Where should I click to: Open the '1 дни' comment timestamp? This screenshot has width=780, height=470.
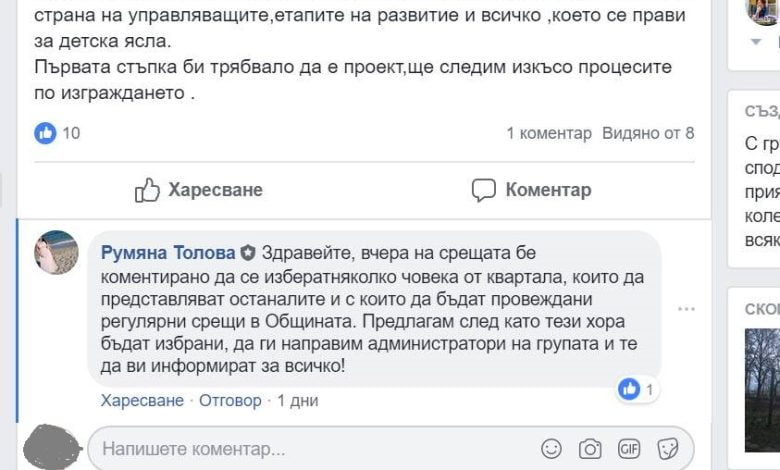click(x=297, y=400)
